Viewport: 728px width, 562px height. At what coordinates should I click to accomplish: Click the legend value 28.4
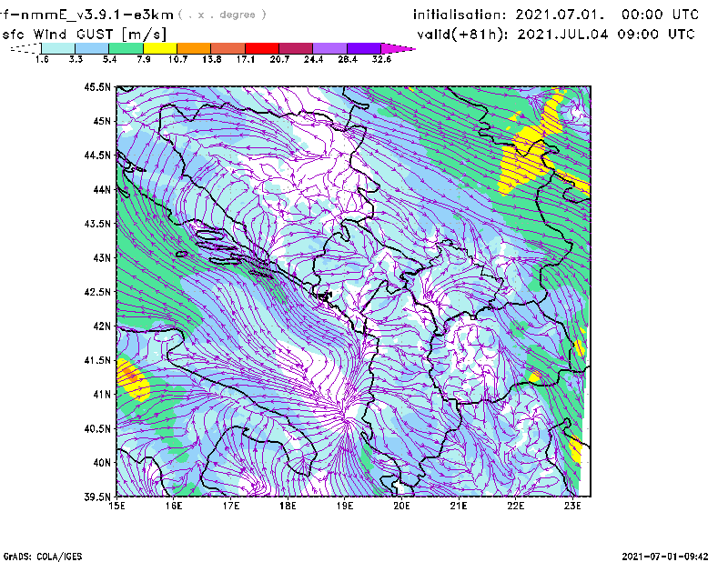[348, 59]
